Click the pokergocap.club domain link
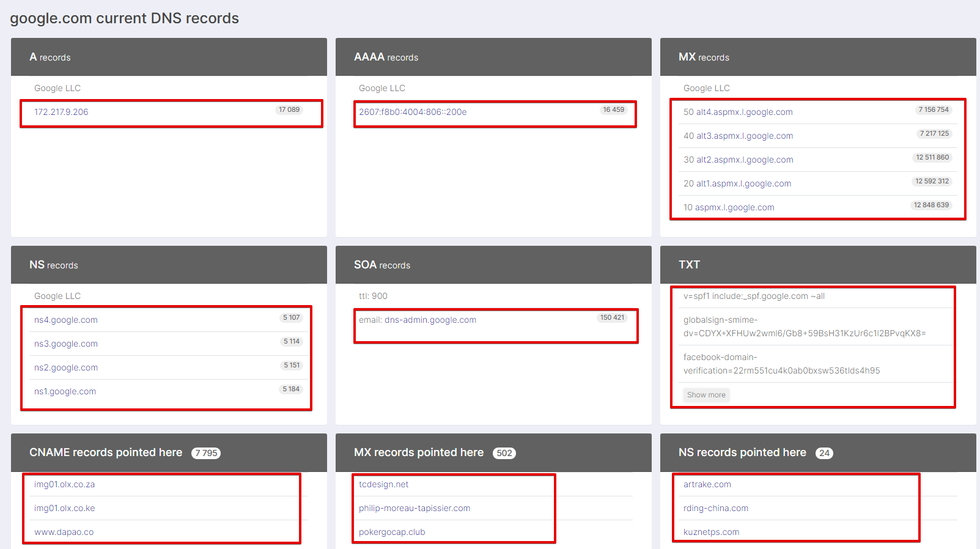Image resolution: width=980 pixels, height=549 pixels. (x=392, y=532)
